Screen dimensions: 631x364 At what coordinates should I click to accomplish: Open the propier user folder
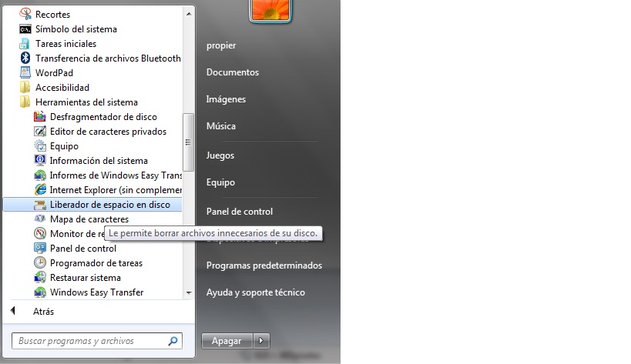point(221,45)
